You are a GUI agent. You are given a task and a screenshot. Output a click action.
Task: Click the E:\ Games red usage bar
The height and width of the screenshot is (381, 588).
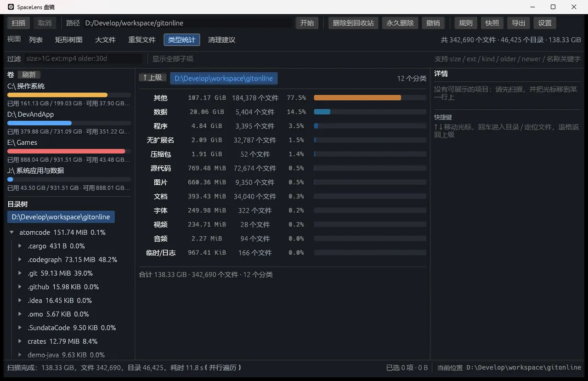pos(69,151)
